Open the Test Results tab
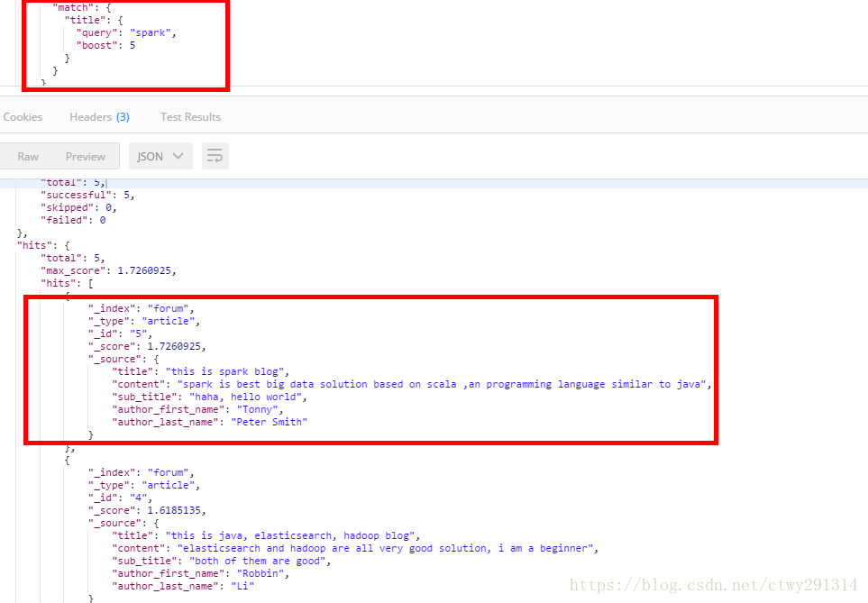Screen dimensions: 868x603 pos(190,117)
